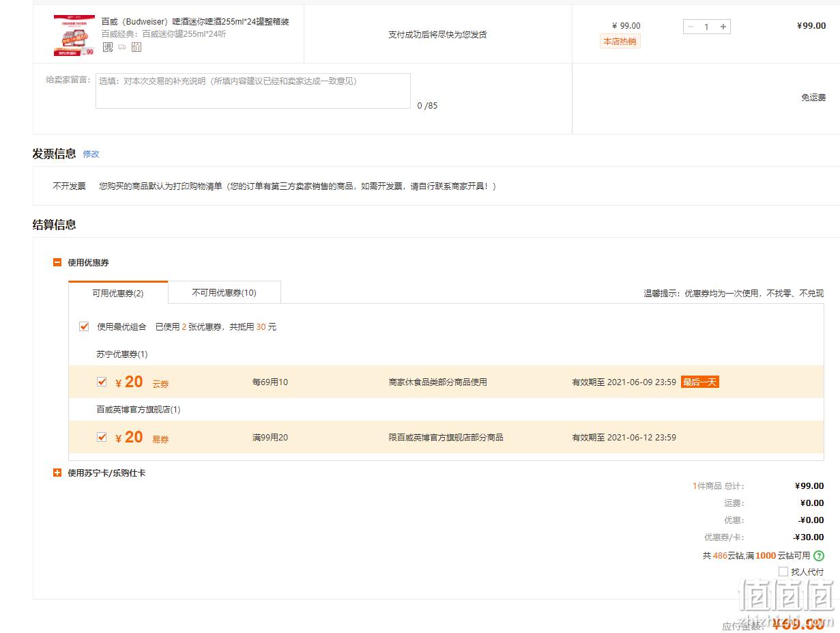This screenshot has height=633, width=840.
Task: Click the 苏宁优惠券(1) heading
Action: (x=122, y=354)
